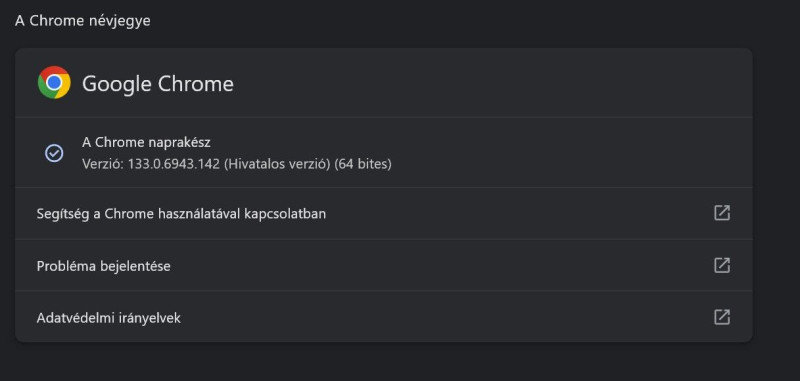Click the 'A Chrome névjegye' page heading

click(83, 21)
